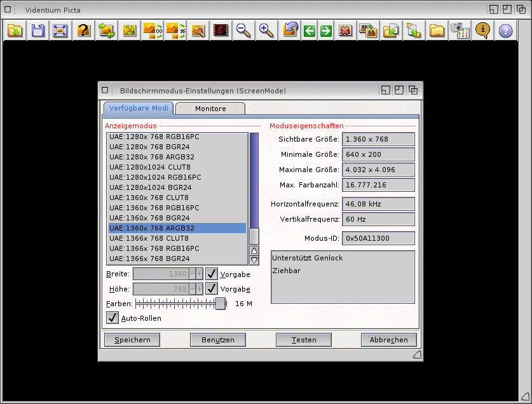This screenshot has height=404, width=532.
Task: Click the Videntium Picta window depth gadget
Action: click(521, 10)
